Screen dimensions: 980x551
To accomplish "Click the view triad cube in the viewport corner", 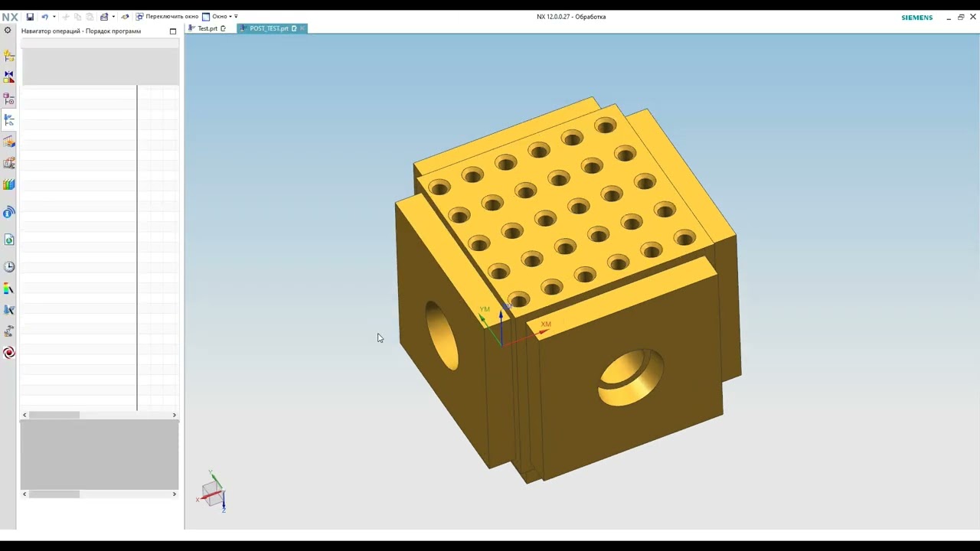I will (x=212, y=492).
